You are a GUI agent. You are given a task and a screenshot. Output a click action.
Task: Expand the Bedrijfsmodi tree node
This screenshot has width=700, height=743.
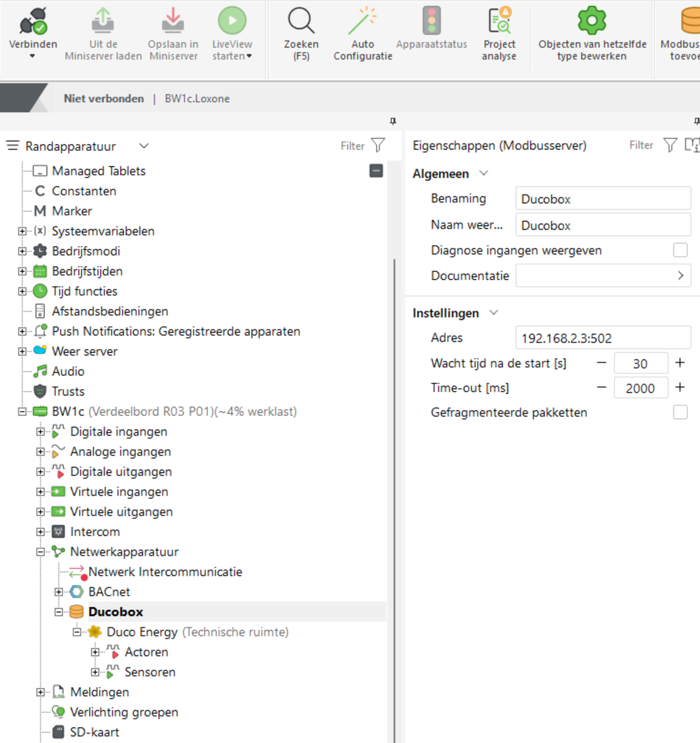point(22,251)
